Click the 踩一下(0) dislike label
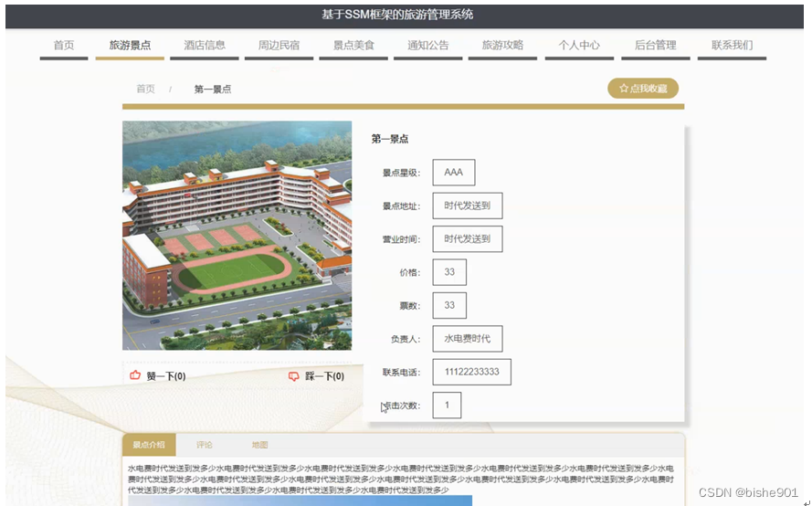The width and height of the screenshot is (812, 506). [324, 376]
